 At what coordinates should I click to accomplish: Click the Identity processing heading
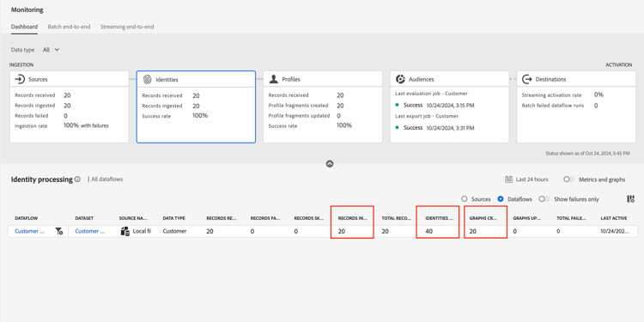tap(42, 179)
